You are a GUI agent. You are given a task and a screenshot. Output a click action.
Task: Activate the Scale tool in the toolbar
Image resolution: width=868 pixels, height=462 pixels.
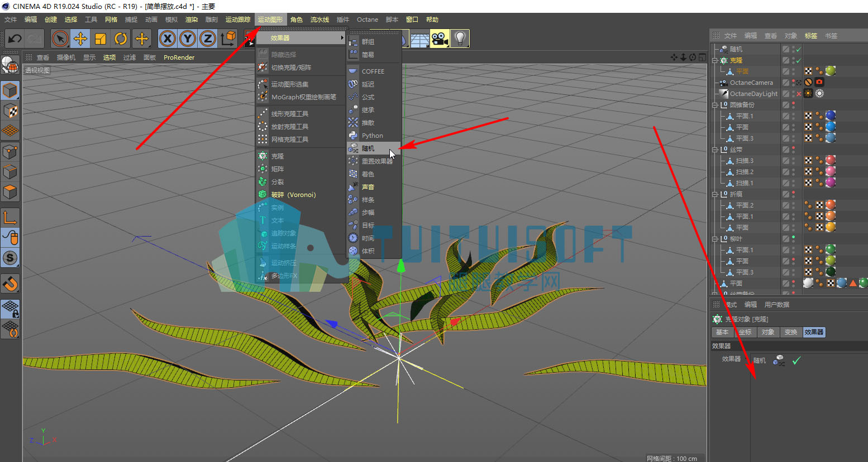pyautogui.click(x=101, y=38)
